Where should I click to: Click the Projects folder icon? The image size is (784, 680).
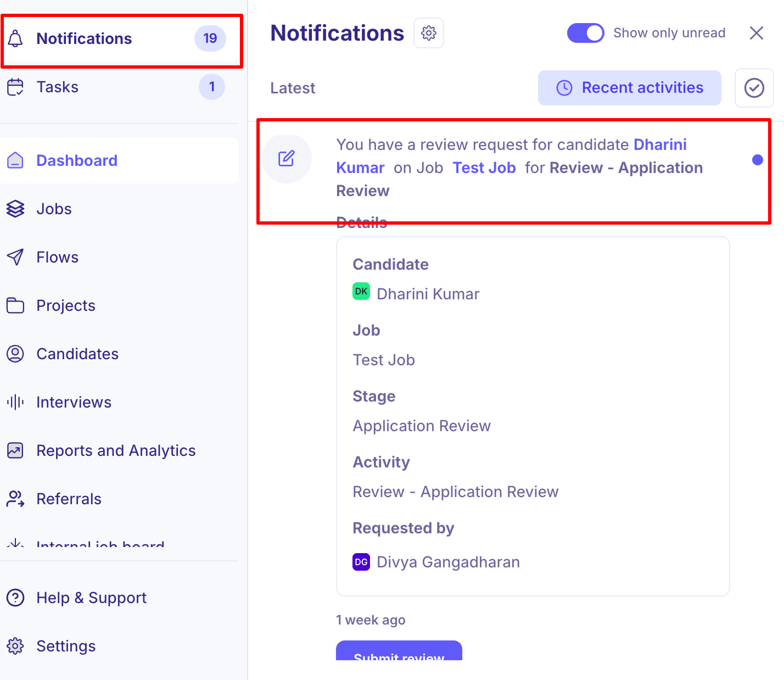(15, 305)
